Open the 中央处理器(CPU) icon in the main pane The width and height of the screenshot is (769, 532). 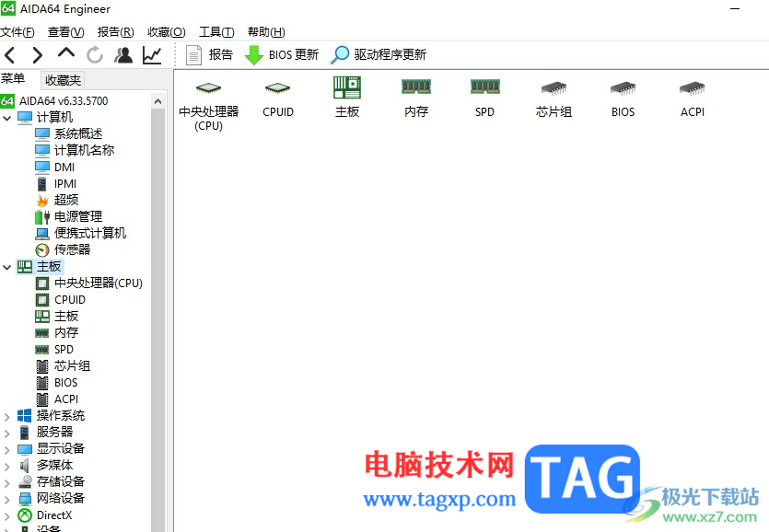tap(208, 104)
